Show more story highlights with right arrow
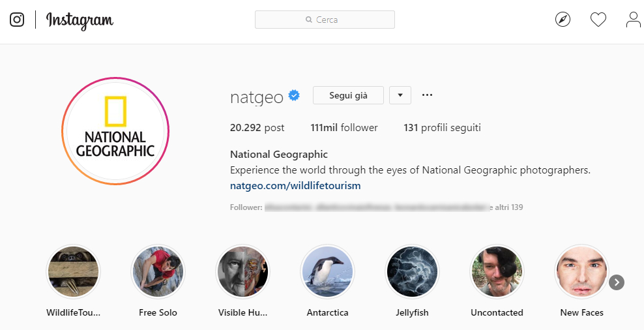Viewport: 644px width, 330px height. (x=617, y=282)
